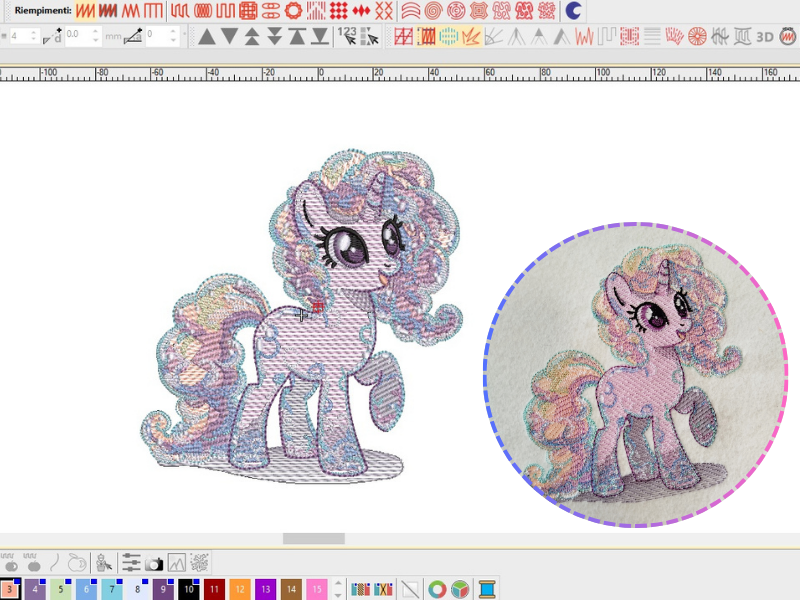Decrease the value in the field showing 4
800x600 pixels.
(33, 40)
